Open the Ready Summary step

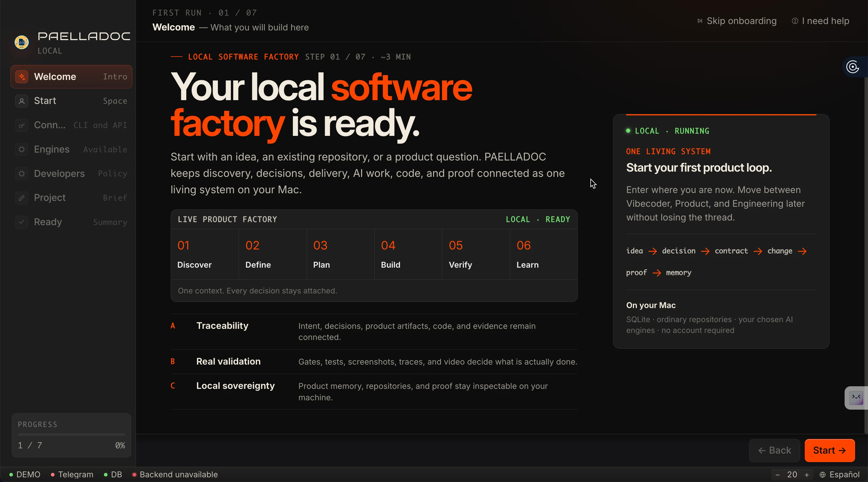coord(71,222)
